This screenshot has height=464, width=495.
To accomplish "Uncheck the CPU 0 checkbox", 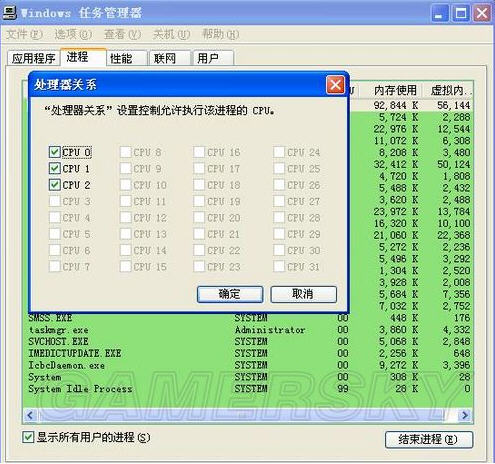I will point(55,152).
